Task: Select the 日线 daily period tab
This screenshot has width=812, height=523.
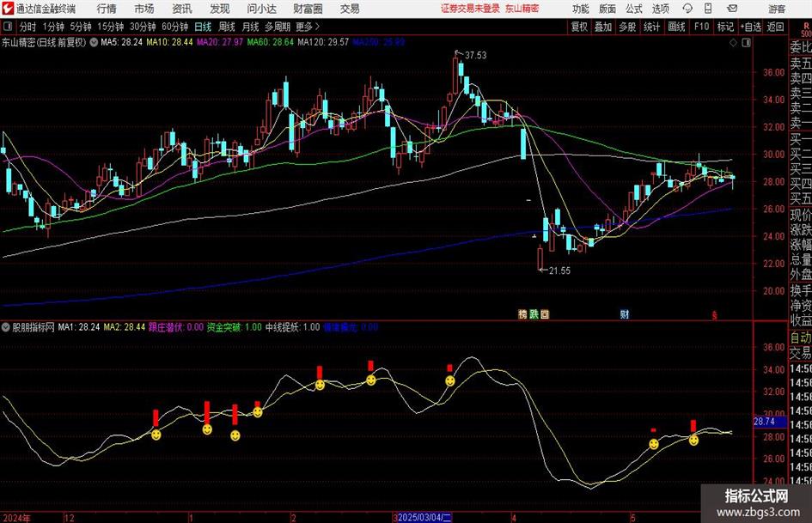Action: (203, 27)
